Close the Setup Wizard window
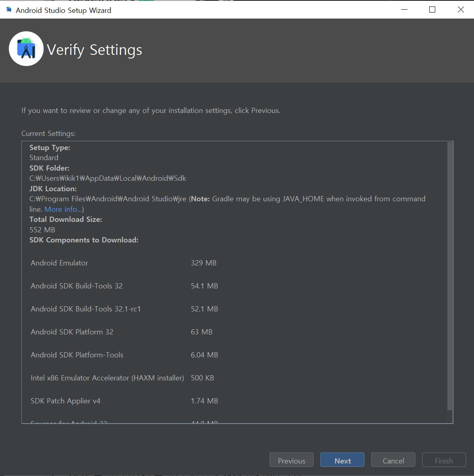The image size is (474, 476). pyautogui.click(x=461, y=10)
